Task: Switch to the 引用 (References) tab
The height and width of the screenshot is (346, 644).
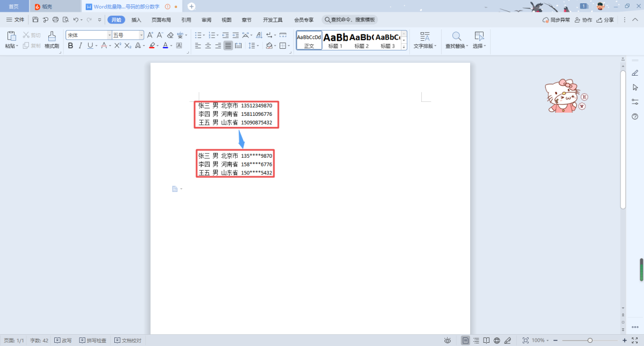Action: (186, 20)
